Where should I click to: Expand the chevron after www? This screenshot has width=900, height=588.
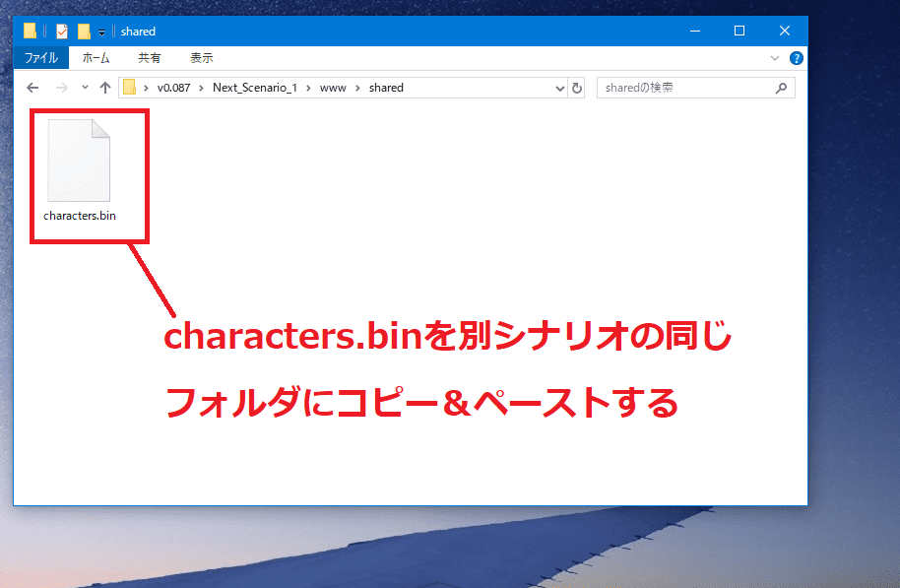click(357, 88)
